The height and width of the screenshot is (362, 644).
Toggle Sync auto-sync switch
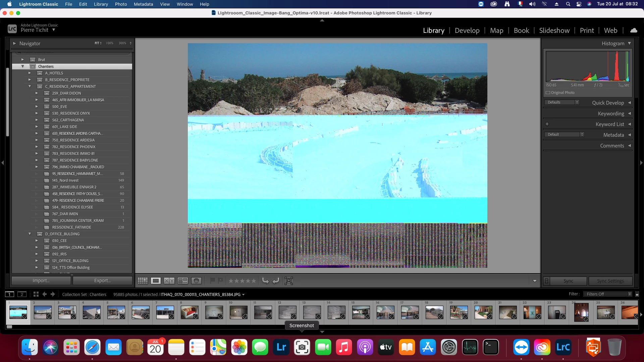tap(546, 281)
